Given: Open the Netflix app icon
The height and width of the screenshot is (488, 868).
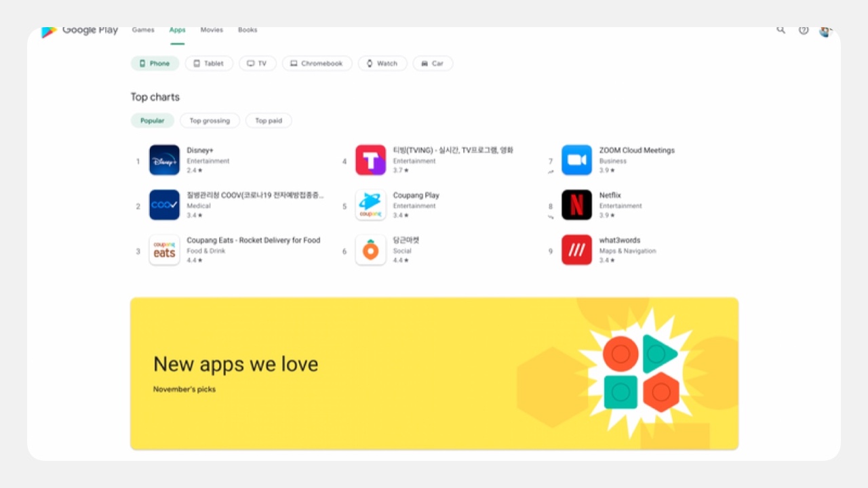Looking at the screenshot, I should [576, 205].
